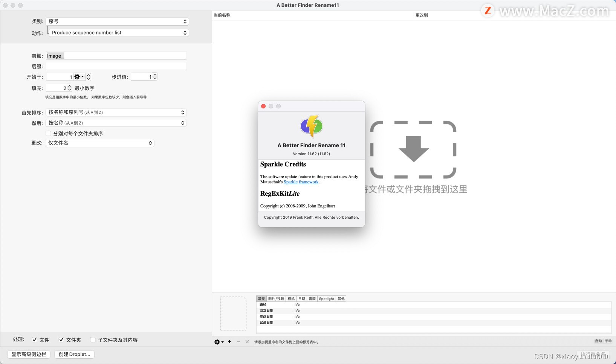Focus the 开始于 number field
616x364 pixels.
click(x=60, y=77)
